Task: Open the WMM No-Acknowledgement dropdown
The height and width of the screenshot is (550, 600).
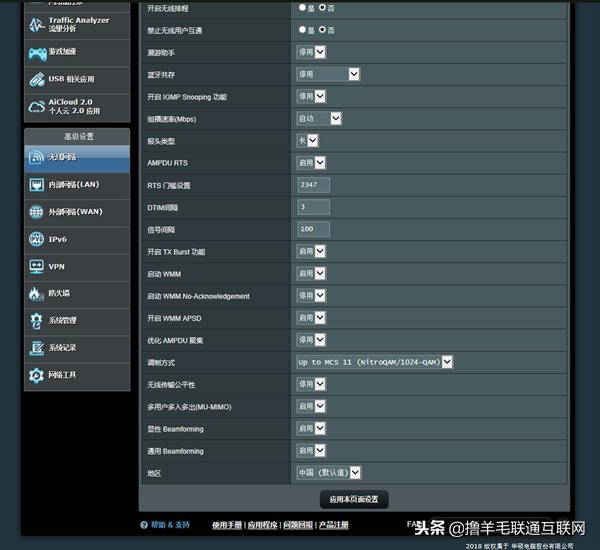Action: (311, 296)
